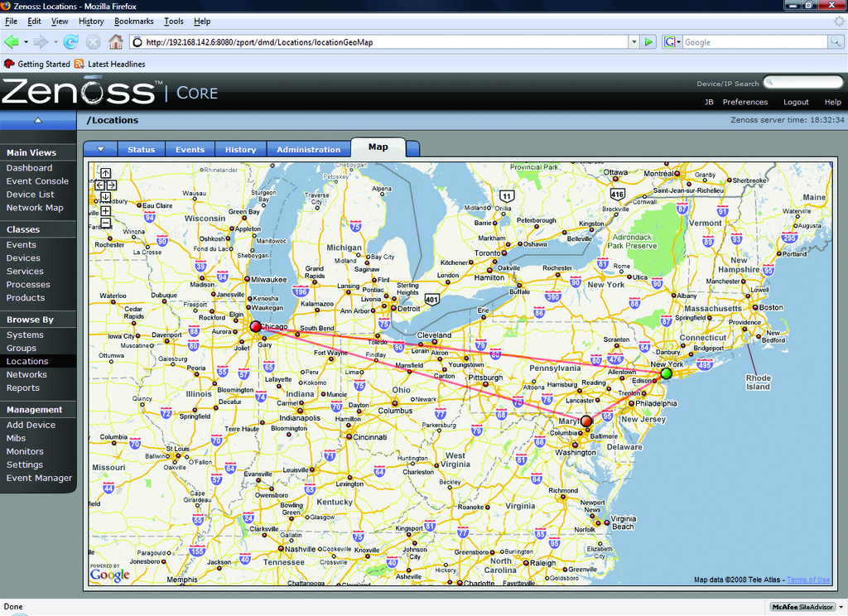Switch to the Events tab
The width and height of the screenshot is (848, 616).
tap(190, 150)
